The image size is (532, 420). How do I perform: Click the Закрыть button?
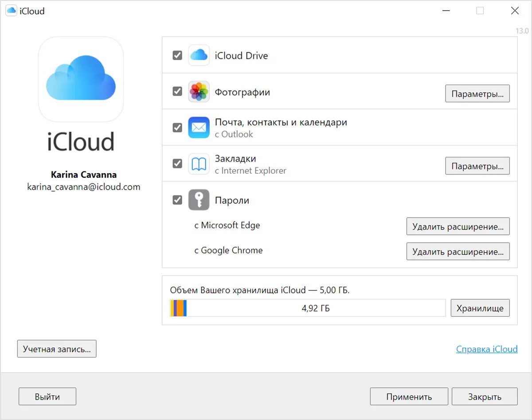[x=485, y=397]
